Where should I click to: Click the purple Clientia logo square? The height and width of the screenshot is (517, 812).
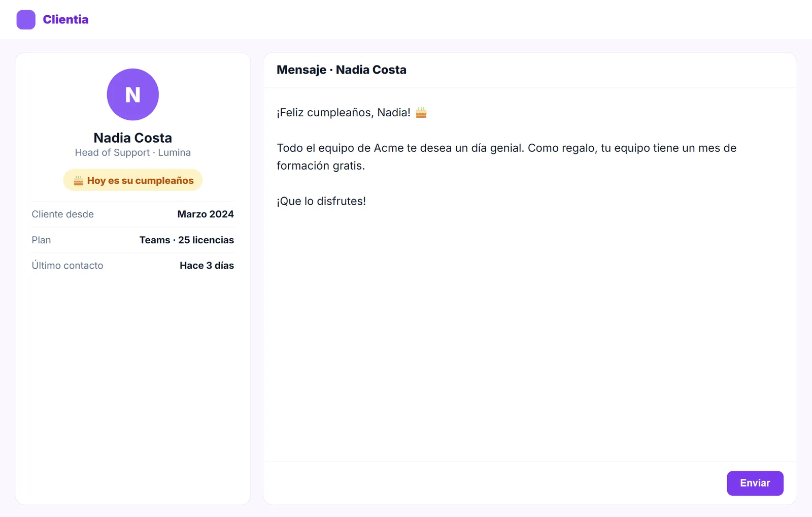[x=26, y=20]
